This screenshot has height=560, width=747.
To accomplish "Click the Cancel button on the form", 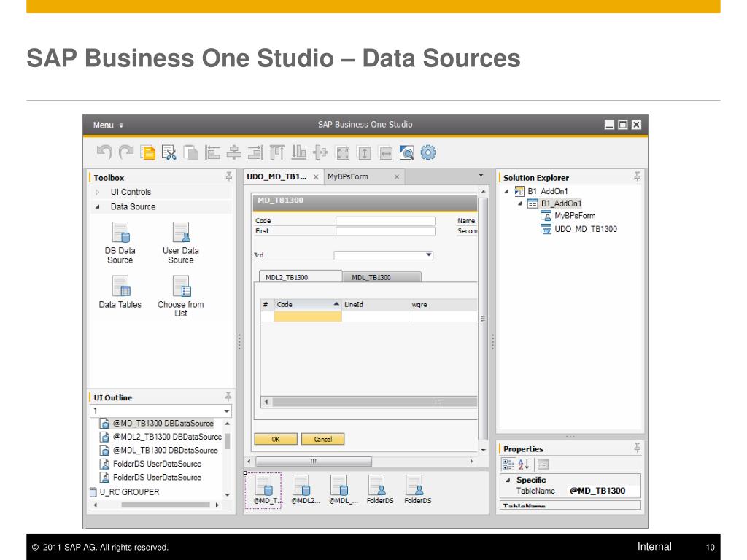I will (x=323, y=439).
